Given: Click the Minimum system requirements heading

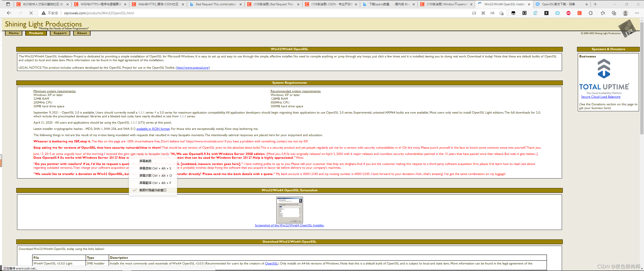Looking at the screenshot, I should [x=55, y=91].
